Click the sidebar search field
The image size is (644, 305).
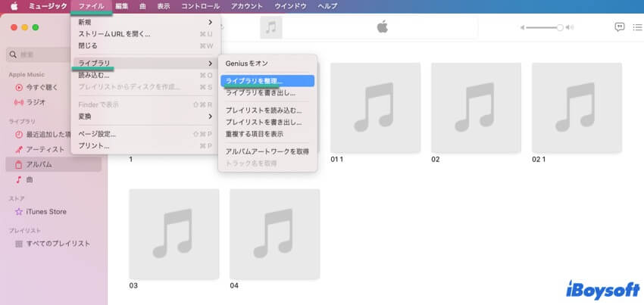pyautogui.click(x=39, y=54)
